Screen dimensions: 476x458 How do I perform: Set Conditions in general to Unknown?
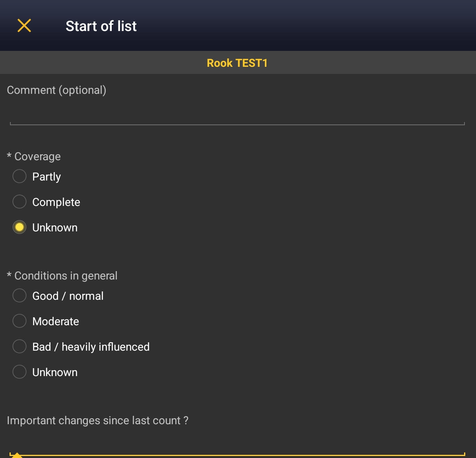click(x=19, y=372)
